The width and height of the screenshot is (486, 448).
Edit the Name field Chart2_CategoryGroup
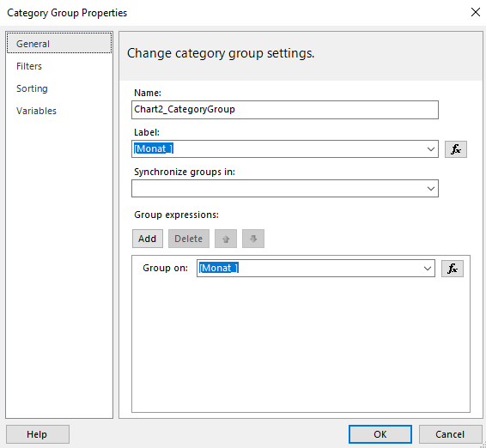tap(285, 110)
